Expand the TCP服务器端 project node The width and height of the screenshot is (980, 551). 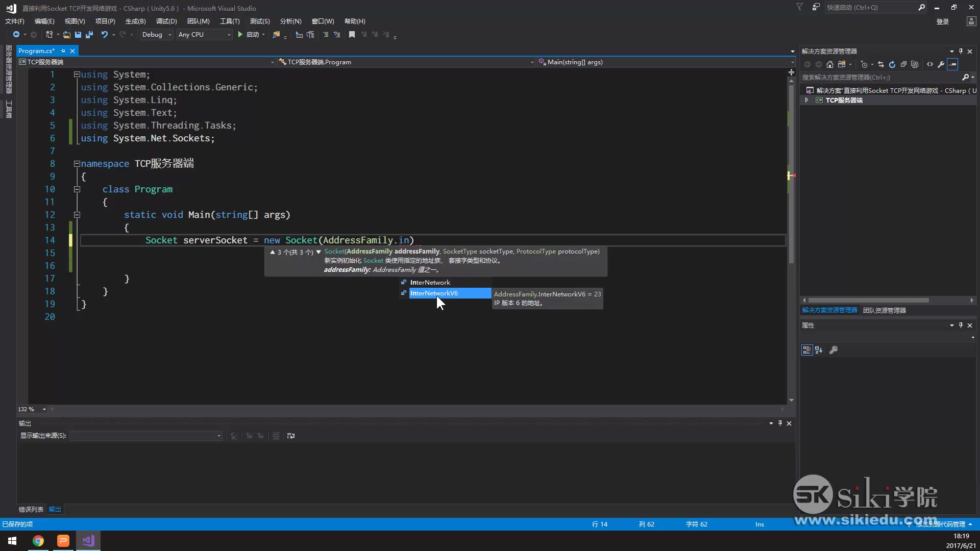tap(806, 101)
